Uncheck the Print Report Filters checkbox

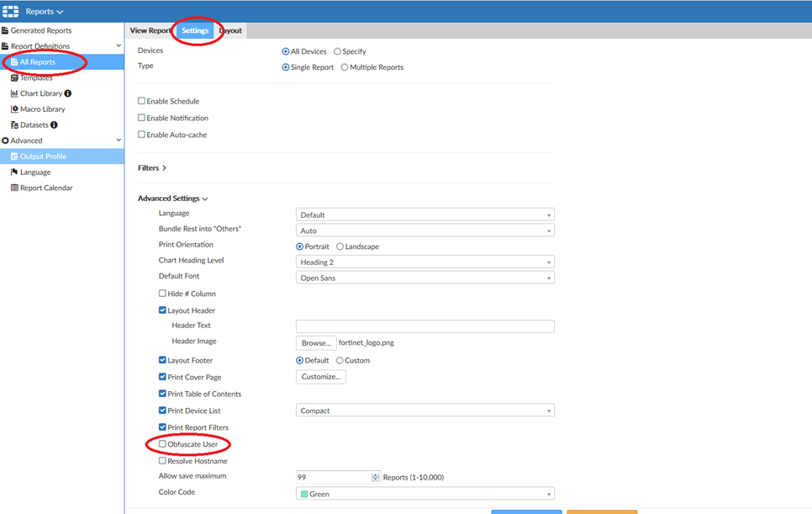tap(162, 427)
